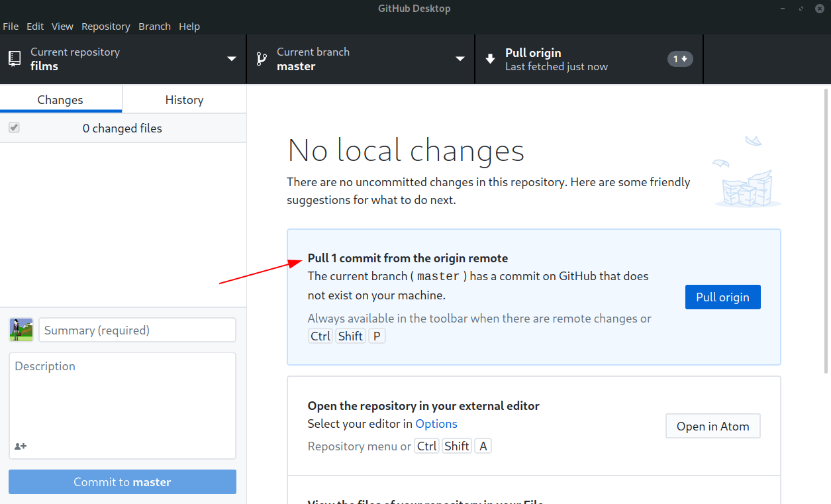Screen dimensions: 831x504
Task: Click the Description text area
Action: point(122,405)
